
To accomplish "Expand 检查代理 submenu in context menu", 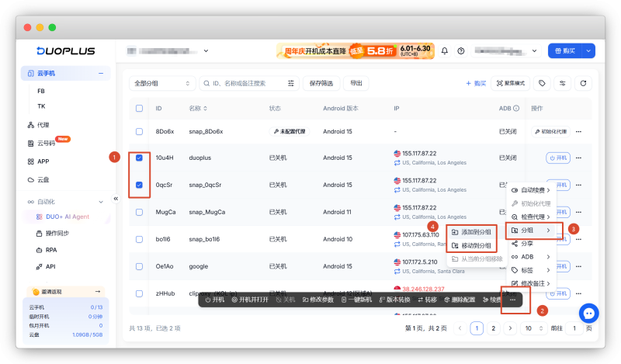I will click(x=532, y=217).
